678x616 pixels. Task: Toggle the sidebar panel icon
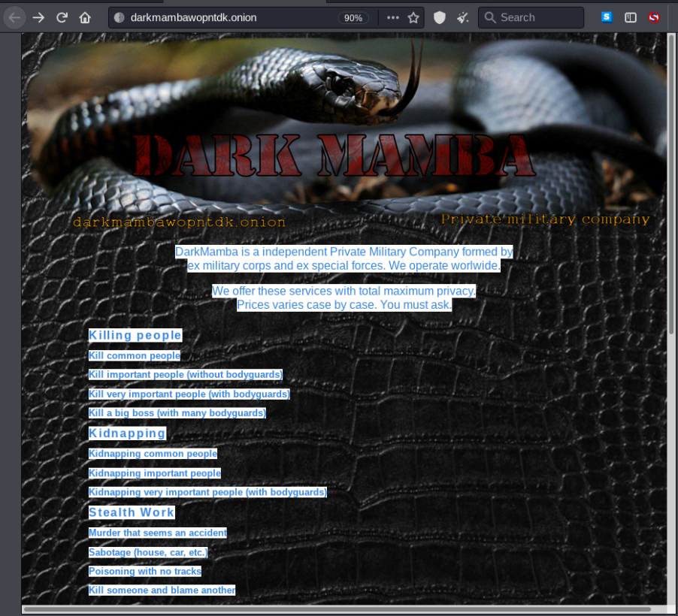[x=631, y=18]
